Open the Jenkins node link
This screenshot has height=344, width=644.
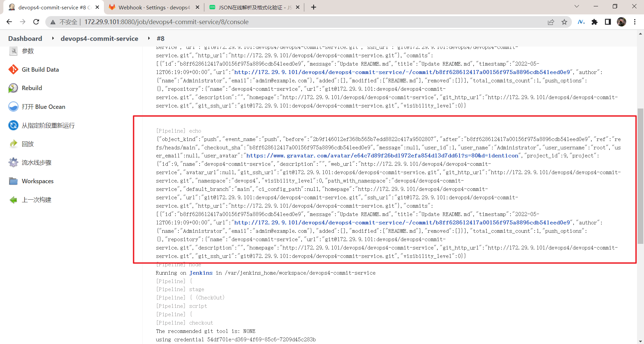point(201,273)
